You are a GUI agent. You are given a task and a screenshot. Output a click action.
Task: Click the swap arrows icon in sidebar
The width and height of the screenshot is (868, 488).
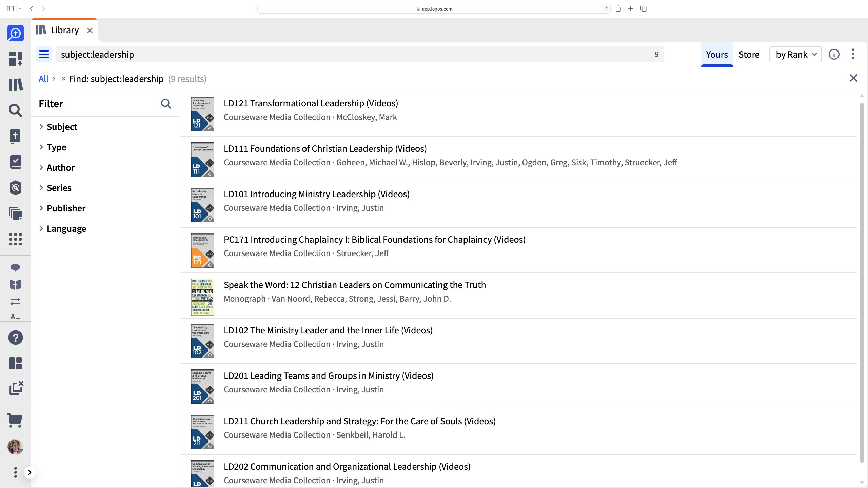point(15,301)
